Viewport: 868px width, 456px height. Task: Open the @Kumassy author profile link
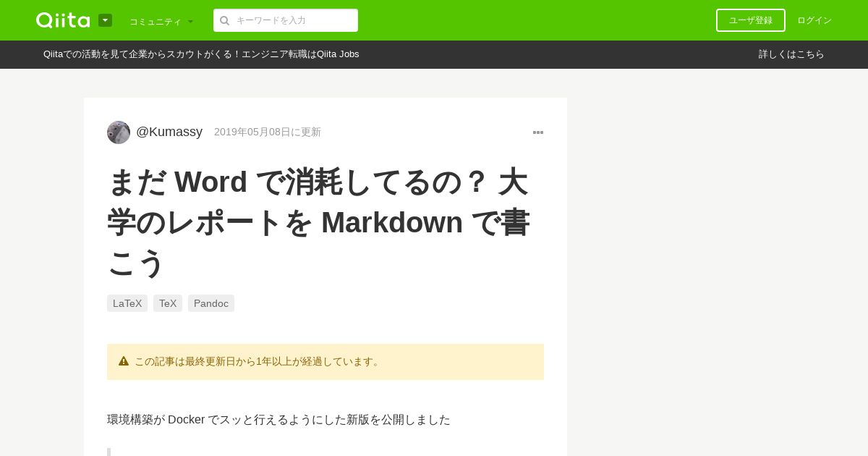169,132
